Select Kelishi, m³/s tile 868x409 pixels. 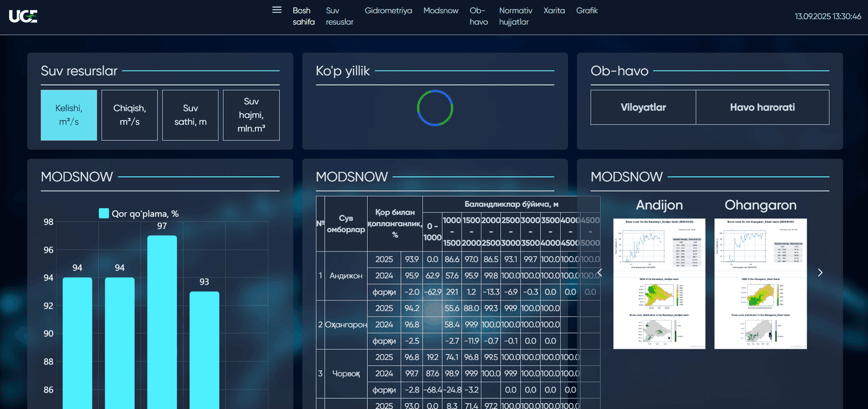click(69, 115)
